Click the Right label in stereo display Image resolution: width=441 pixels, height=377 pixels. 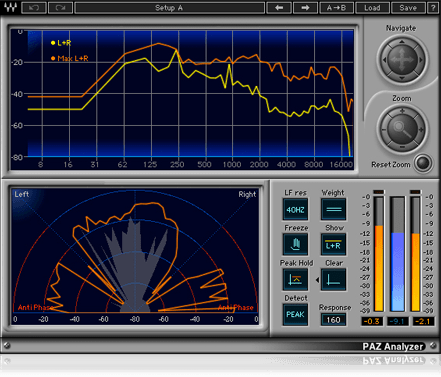247,194
